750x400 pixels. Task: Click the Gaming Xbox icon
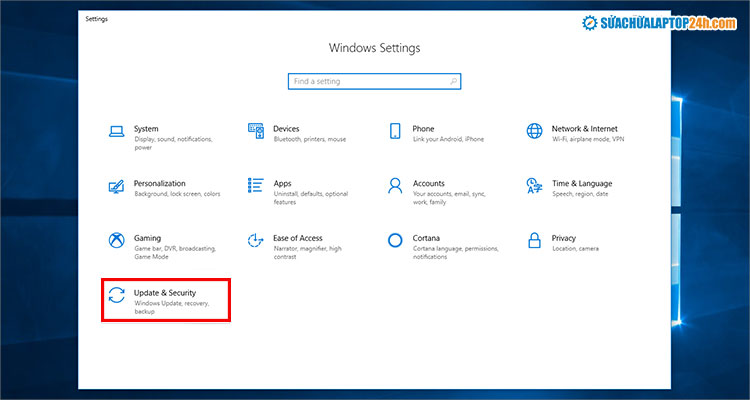pyautogui.click(x=117, y=241)
